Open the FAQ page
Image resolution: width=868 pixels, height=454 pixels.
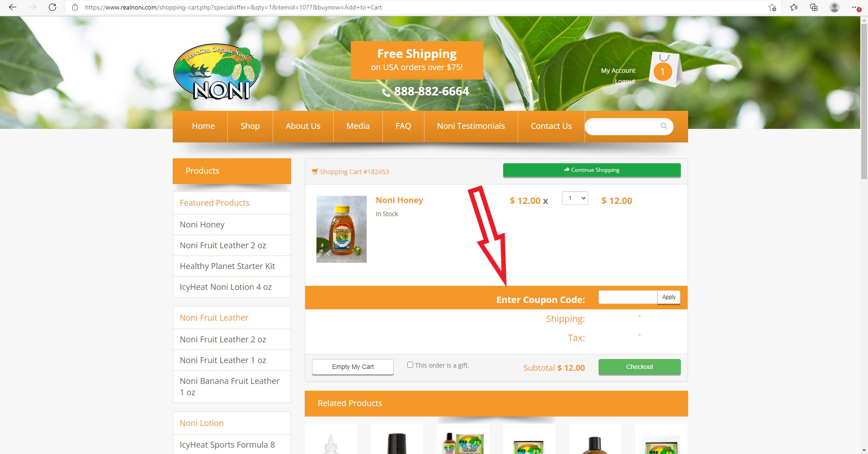[403, 126]
